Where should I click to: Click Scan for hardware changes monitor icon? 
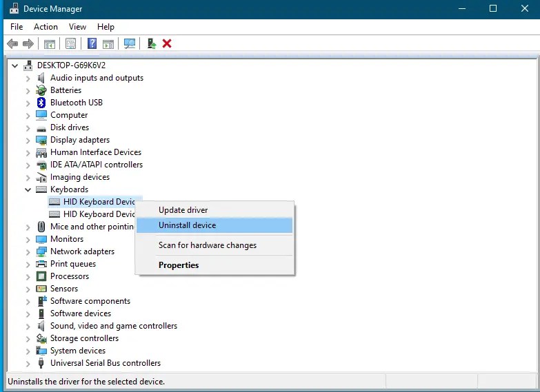130,43
